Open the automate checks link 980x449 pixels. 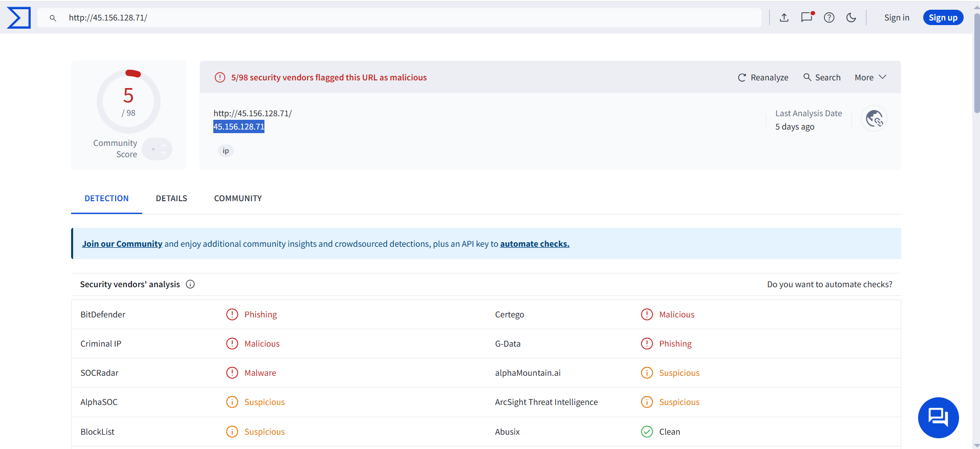[x=534, y=244]
